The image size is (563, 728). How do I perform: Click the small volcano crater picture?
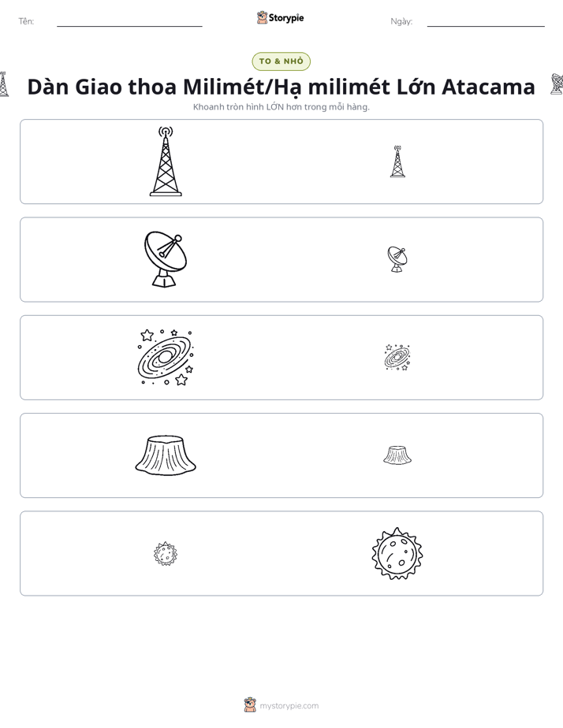[397, 455]
